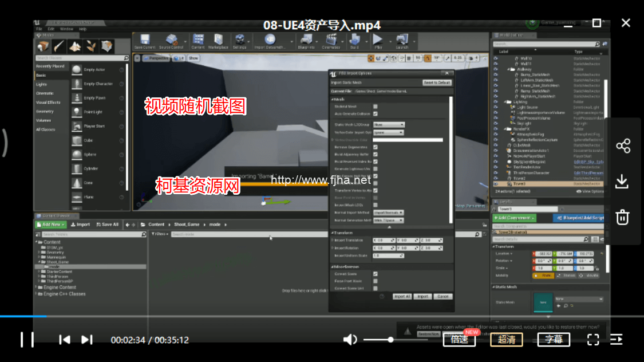The image size is (644, 362).
Task: Toggle volume mute speaker icon
Action: (x=350, y=340)
